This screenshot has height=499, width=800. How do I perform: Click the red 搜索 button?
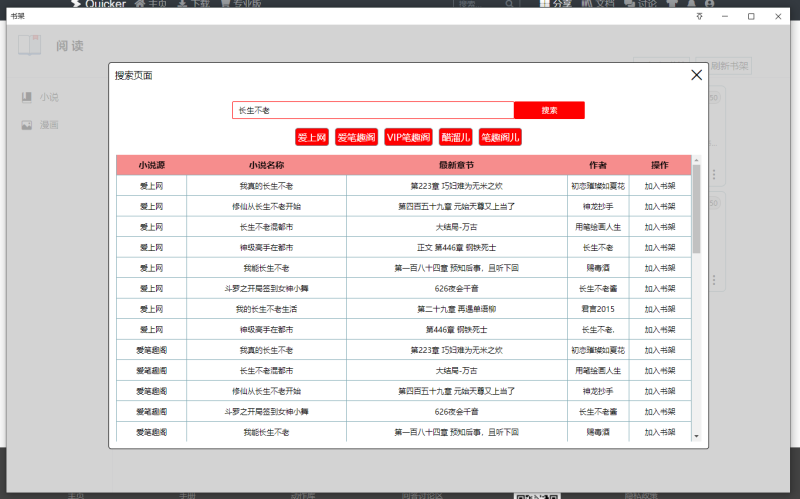pos(549,110)
